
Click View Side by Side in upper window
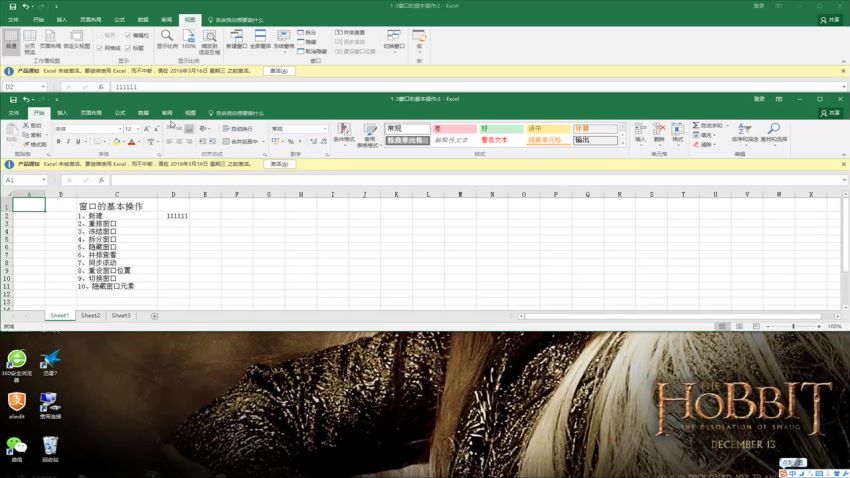pos(350,33)
